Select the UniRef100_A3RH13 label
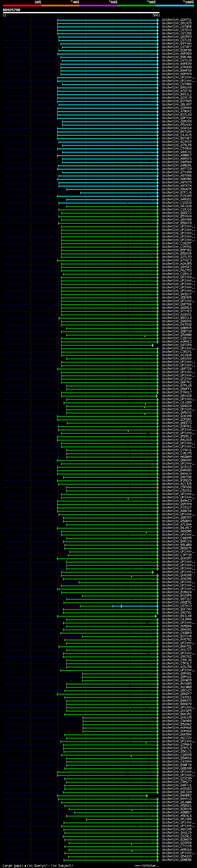 click(x=176, y=342)
